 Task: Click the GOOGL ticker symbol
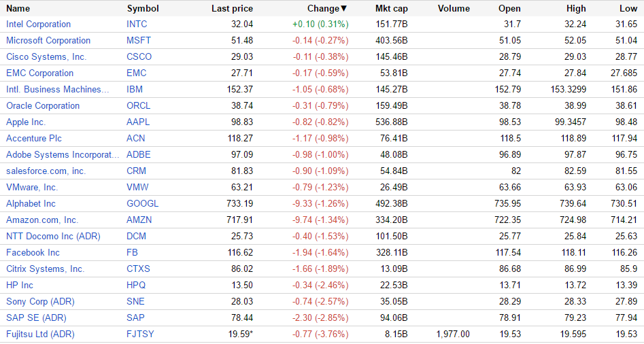point(142,203)
